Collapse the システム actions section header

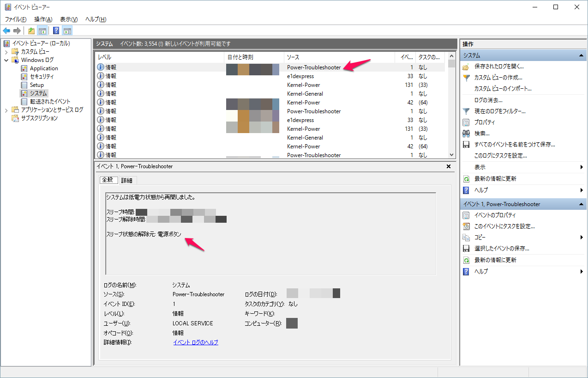coord(582,55)
